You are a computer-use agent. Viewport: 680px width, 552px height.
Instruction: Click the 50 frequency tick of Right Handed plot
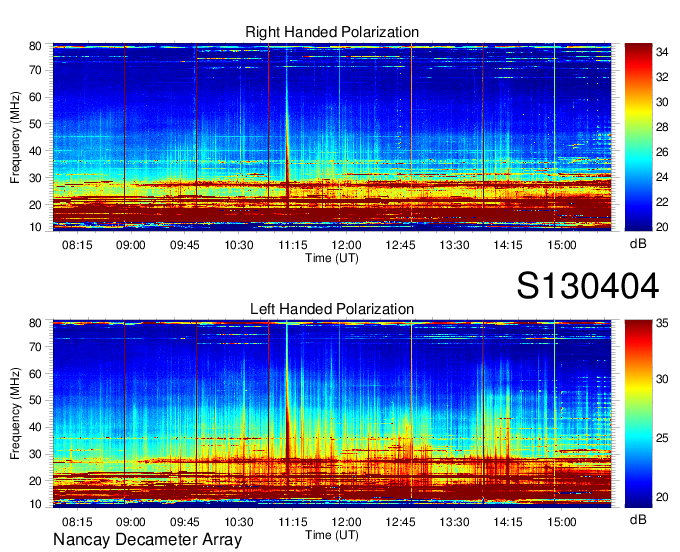(35, 124)
